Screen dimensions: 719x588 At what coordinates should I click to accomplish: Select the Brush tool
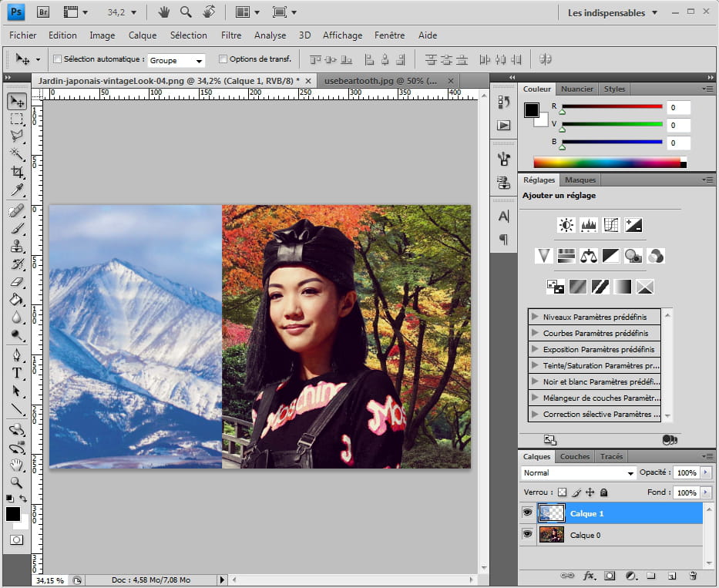click(17, 228)
